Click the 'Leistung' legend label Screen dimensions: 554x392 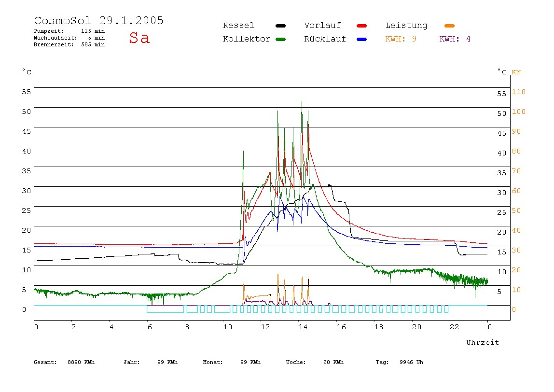click(x=406, y=26)
